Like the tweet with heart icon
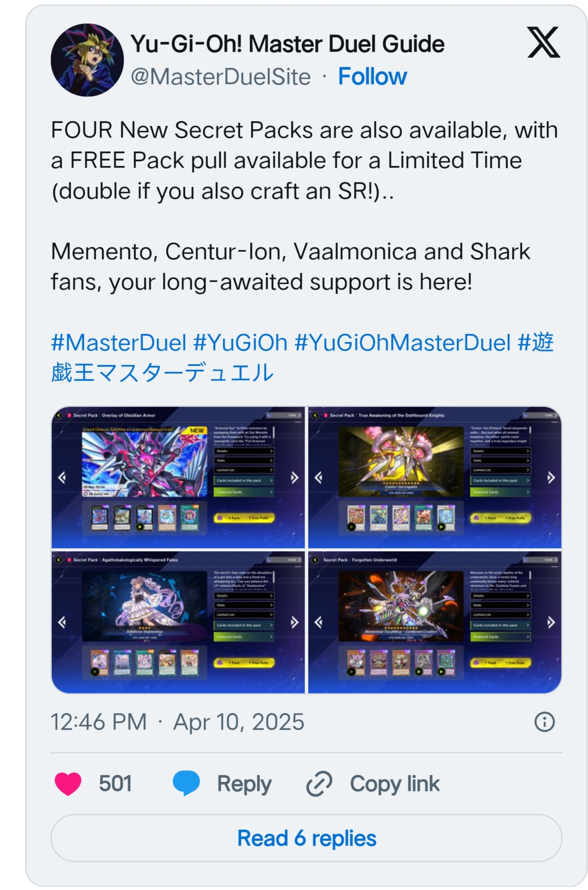Viewport: 588px width, 890px height. tap(68, 783)
